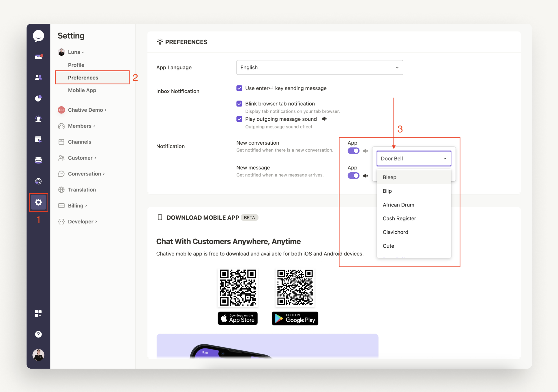This screenshot has width=558, height=392.
Task: Open the analytics pie chart icon
Action: (38, 98)
